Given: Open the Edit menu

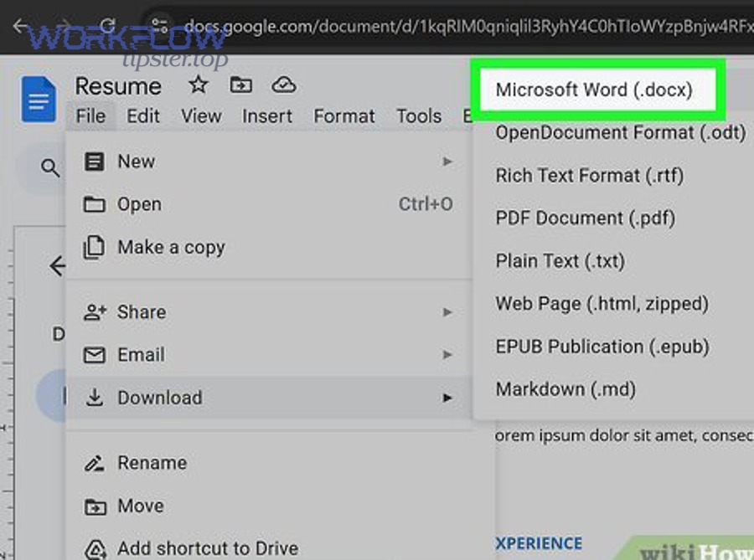Looking at the screenshot, I should pos(142,116).
